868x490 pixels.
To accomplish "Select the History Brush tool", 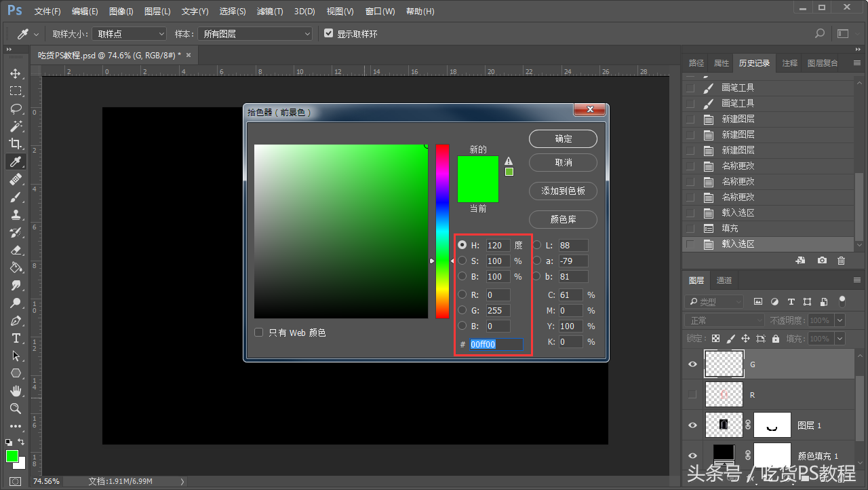I will point(16,232).
